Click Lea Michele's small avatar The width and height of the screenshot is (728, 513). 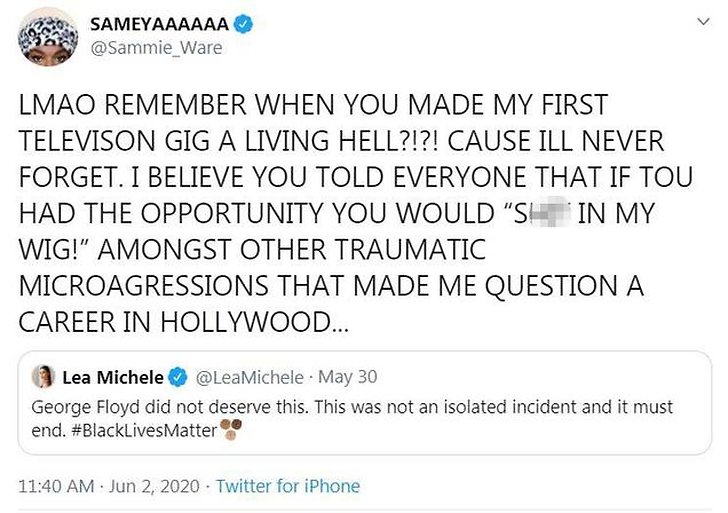(44, 377)
